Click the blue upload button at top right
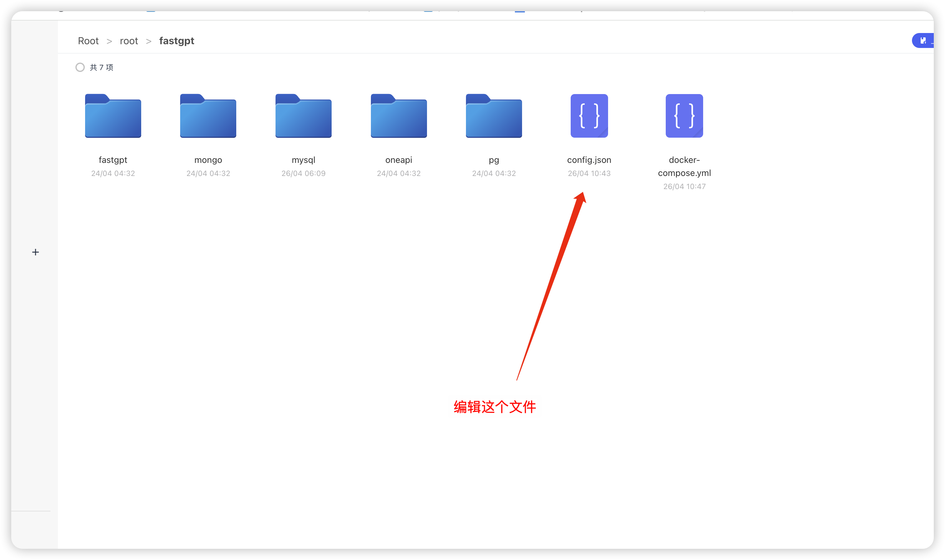The image size is (945, 560). (923, 41)
